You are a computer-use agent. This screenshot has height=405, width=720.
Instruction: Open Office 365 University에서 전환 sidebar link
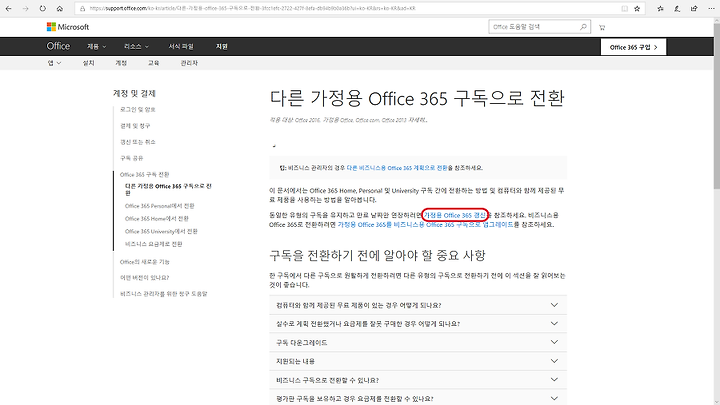[161, 231]
